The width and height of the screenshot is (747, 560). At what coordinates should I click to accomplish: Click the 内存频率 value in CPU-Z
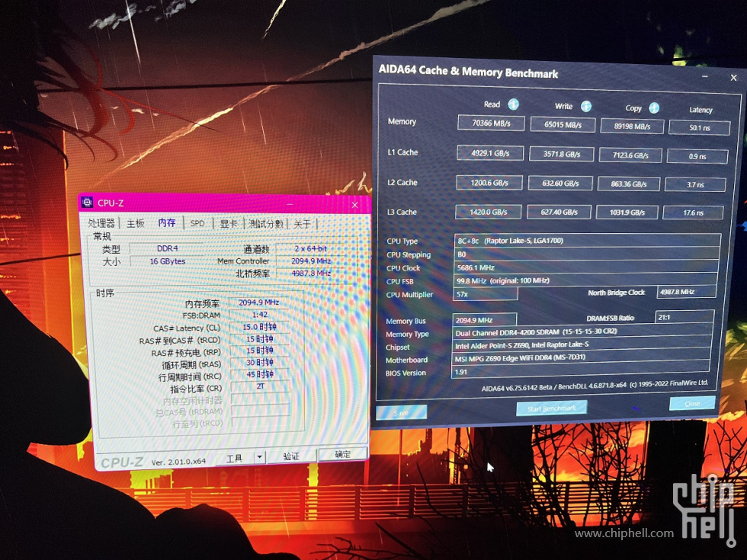point(258,302)
